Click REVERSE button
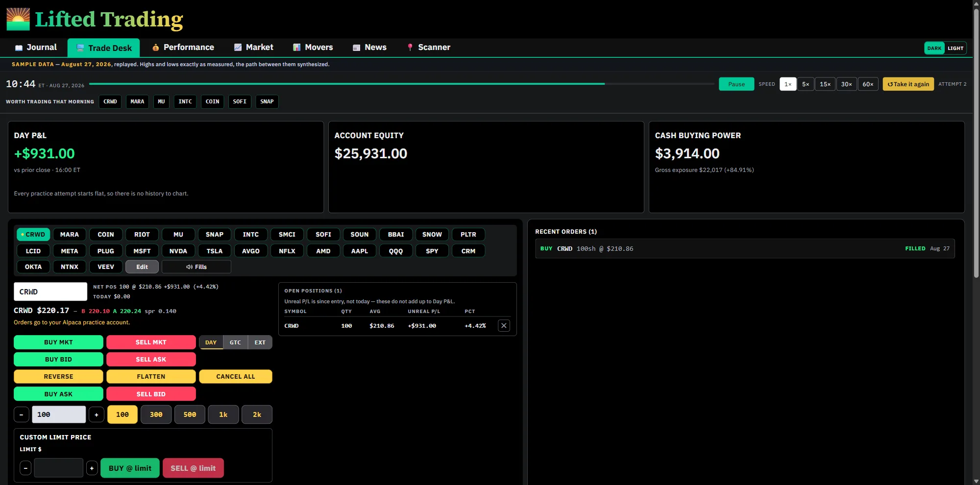This screenshot has height=485, width=980. click(58, 377)
